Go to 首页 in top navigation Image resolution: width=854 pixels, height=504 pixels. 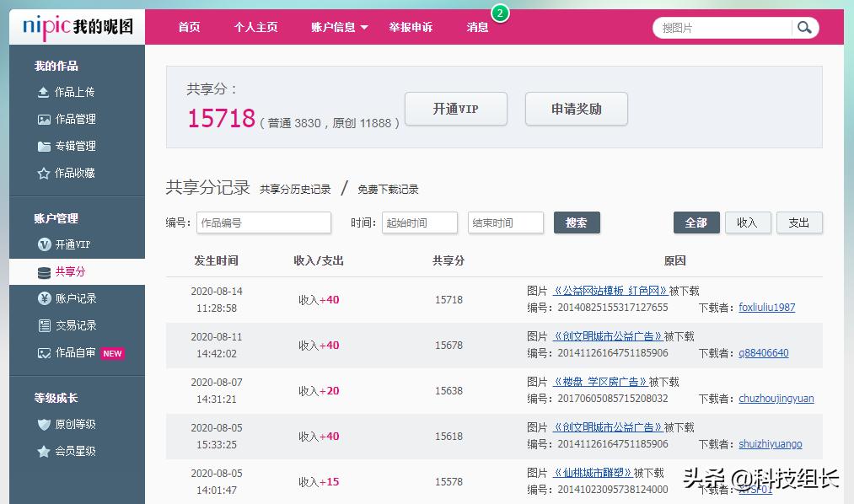[189, 27]
